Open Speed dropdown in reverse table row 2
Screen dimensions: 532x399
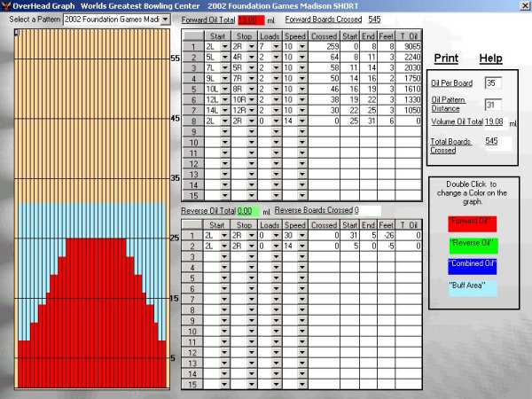[306, 246]
